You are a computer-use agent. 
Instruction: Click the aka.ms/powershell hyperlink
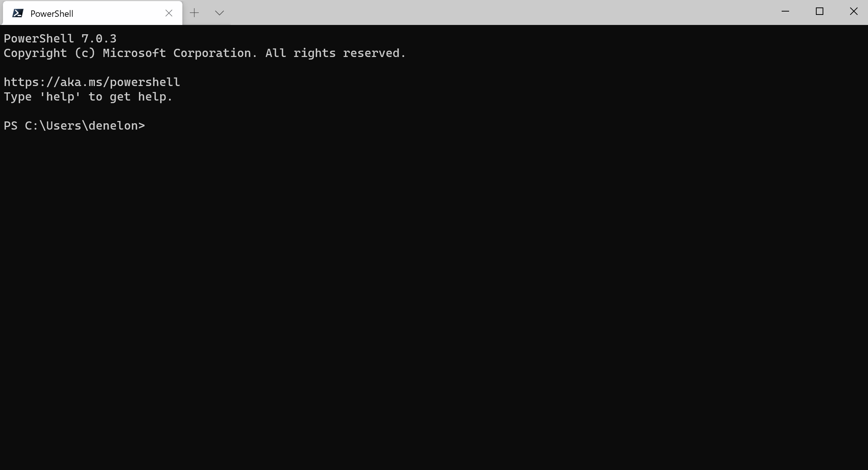click(91, 82)
